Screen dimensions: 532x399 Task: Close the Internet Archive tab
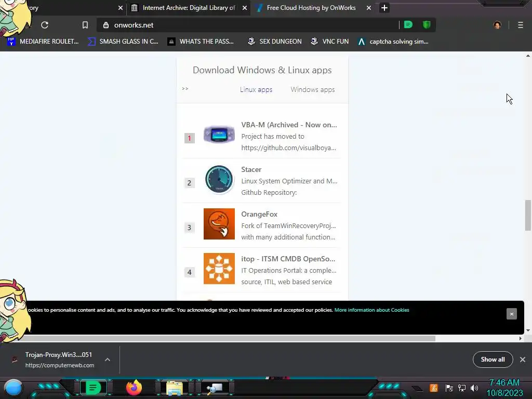(x=245, y=8)
